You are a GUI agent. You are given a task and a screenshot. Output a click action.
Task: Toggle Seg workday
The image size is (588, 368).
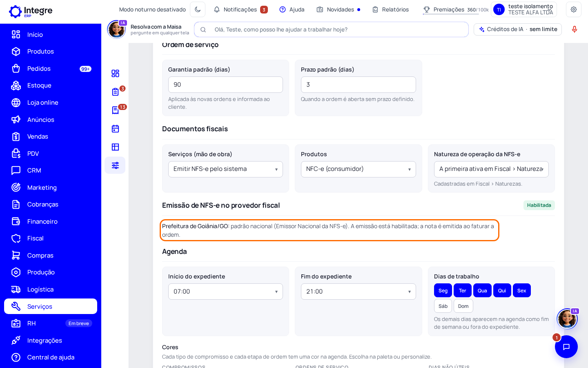(x=443, y=291)
